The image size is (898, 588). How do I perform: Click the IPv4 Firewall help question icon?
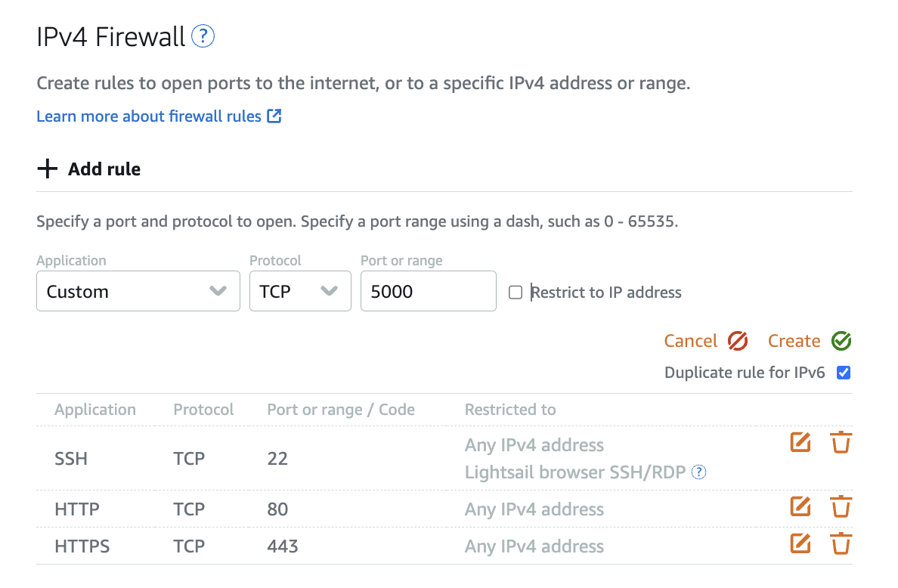(203, 36)
